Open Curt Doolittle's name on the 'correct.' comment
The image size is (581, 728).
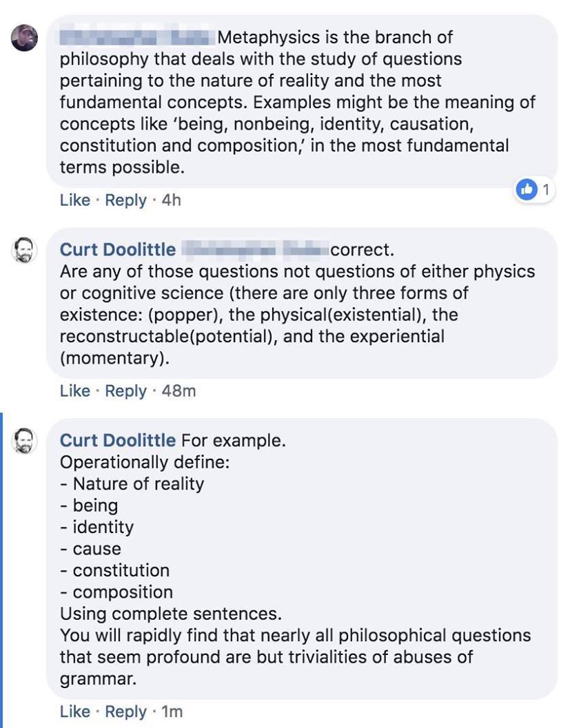(118, 249)
